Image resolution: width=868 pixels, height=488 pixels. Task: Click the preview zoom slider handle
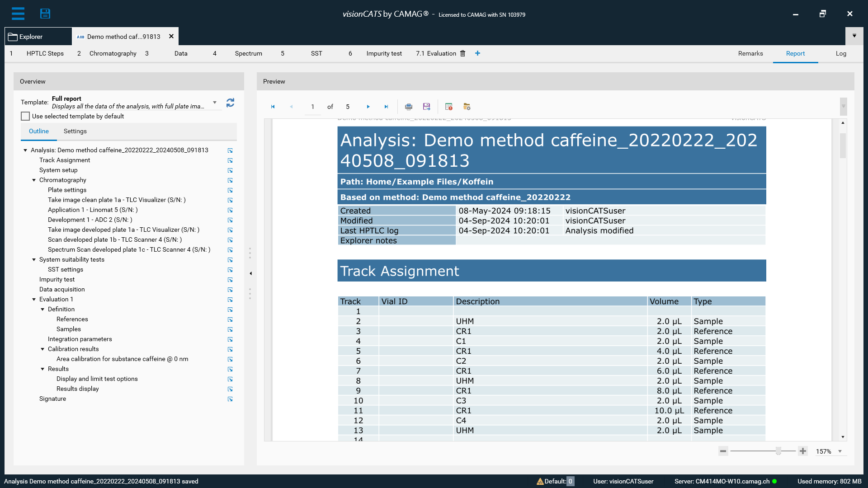778,451
